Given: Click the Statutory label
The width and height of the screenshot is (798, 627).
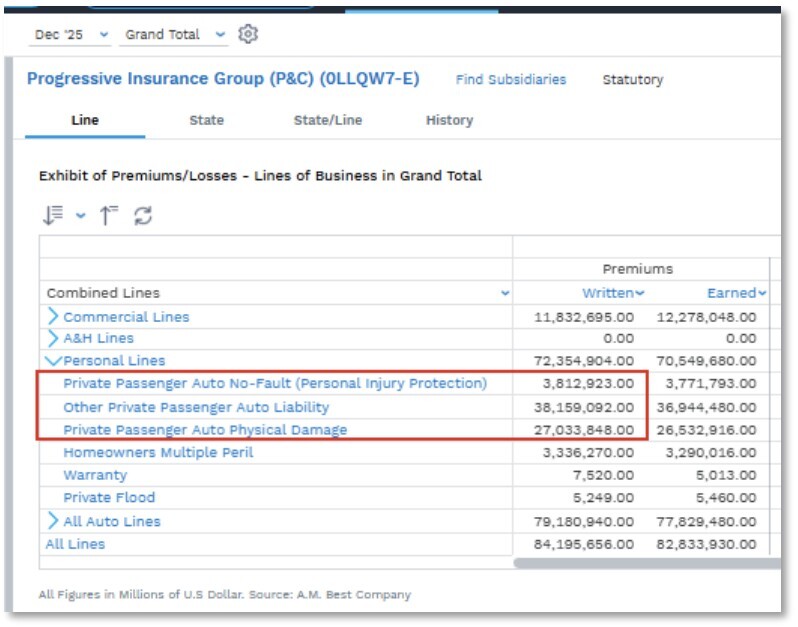Looking at the screenshot, I should pyautogui.click(x=633, y=79).
